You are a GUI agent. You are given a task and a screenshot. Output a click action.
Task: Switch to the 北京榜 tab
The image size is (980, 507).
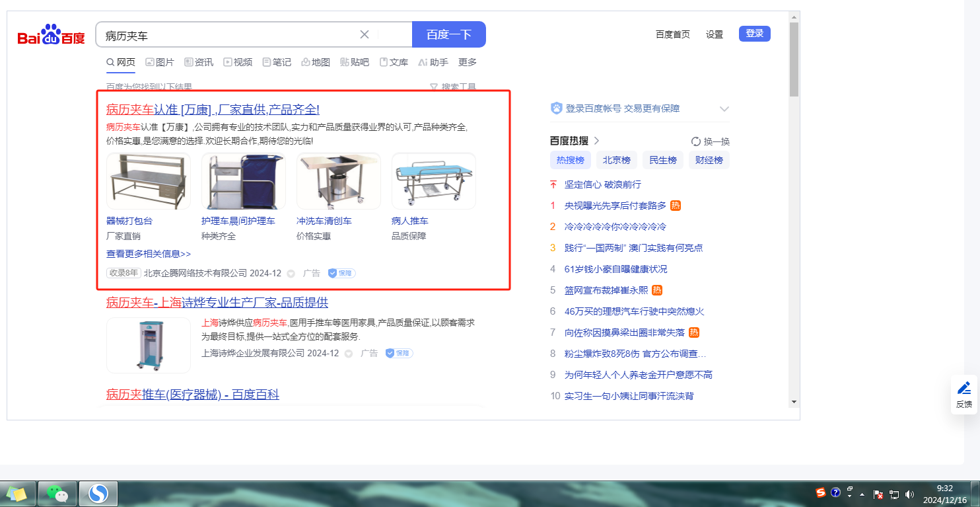617,160
